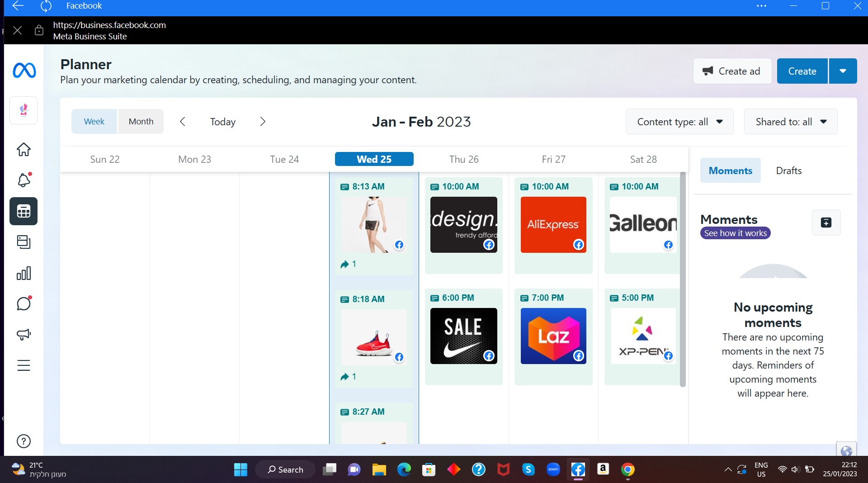Open the Help question mark icon

24,441
